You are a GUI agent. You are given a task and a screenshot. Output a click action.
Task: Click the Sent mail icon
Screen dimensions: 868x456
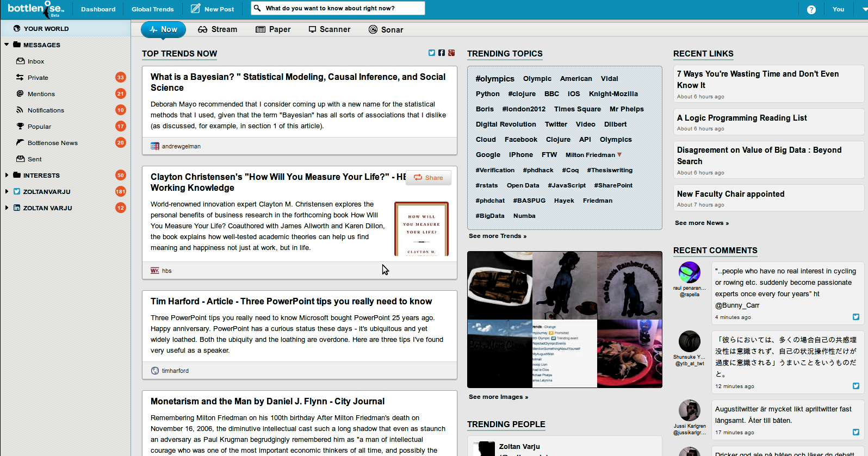[21, 159]
